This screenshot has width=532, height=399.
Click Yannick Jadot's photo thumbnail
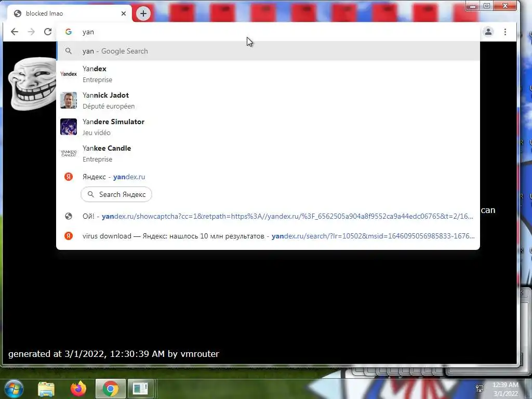pyautogui.click(x=69, y=100)
